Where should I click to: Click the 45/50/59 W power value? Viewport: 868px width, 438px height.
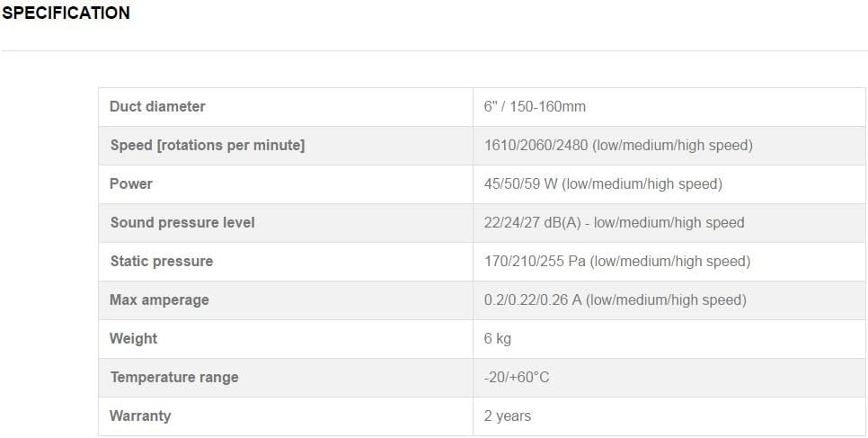[x=603, y=184]
